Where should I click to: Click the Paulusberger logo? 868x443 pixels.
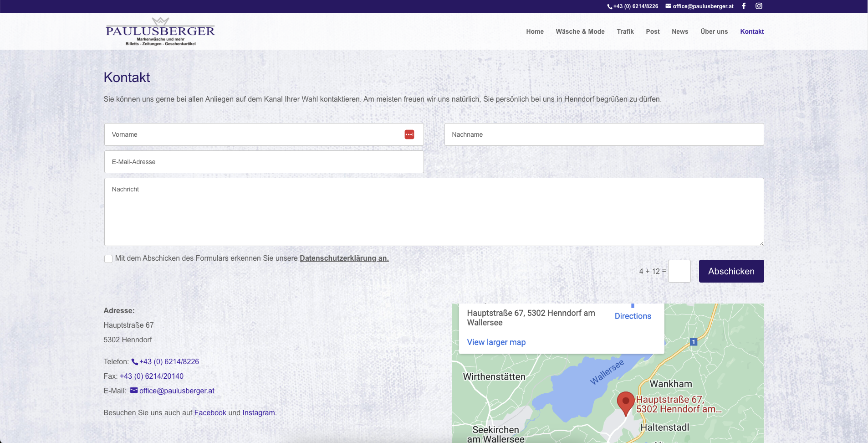pos(160,31)
